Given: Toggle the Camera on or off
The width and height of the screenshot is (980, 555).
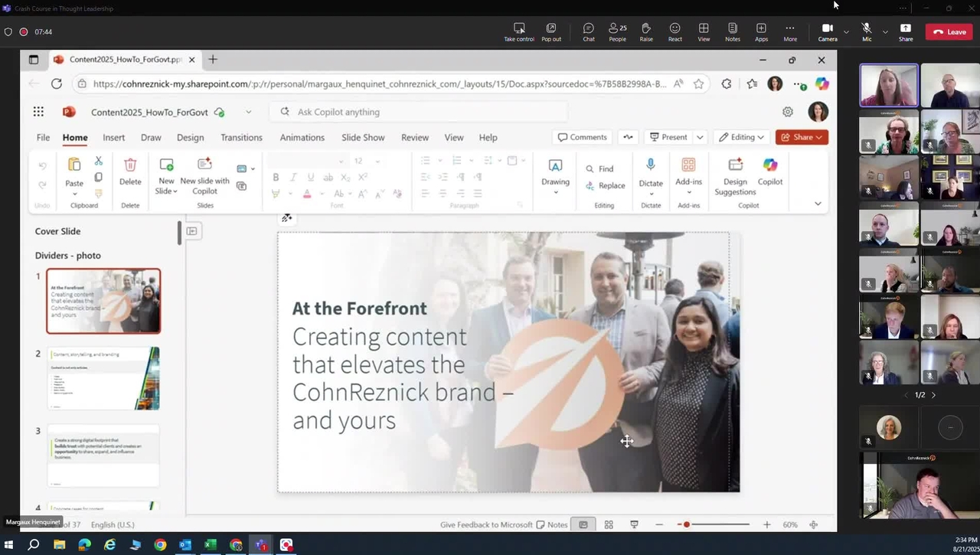Looking at the screenshot, I should pyautogui.click(x=828, y=31).
